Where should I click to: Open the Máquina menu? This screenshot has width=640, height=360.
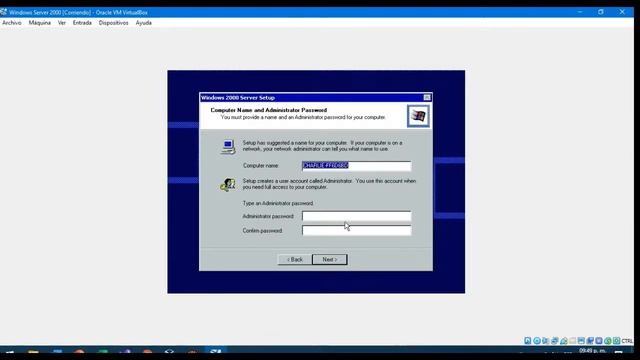40,23
